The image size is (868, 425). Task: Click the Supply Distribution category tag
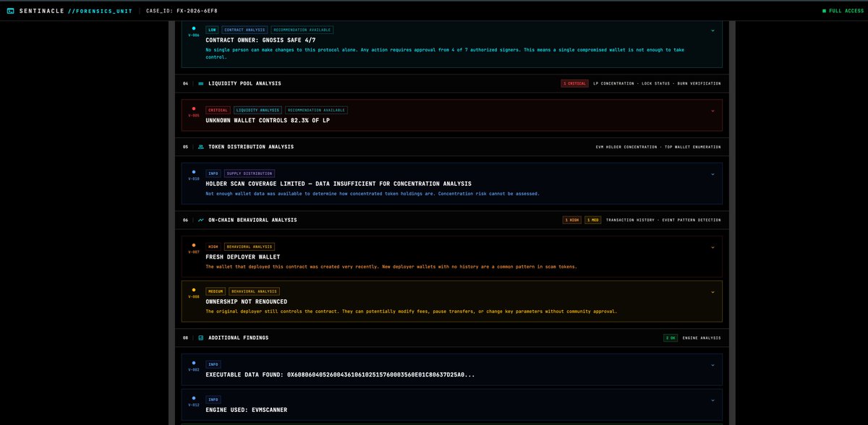pos(249,173)
